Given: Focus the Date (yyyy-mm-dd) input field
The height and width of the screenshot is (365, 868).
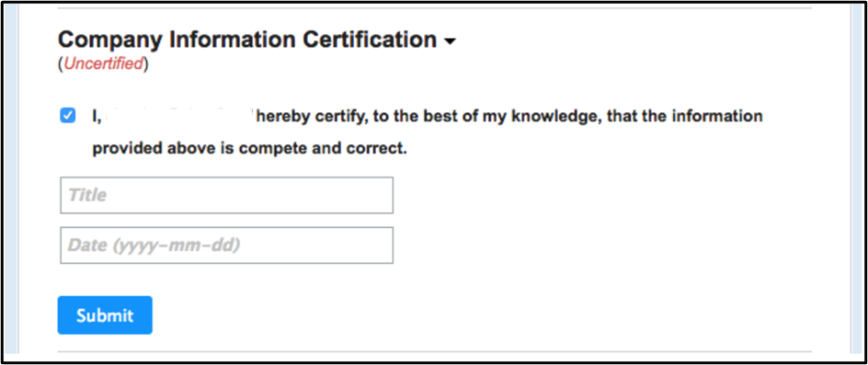Looking at the screenshot, I should (226, 245).
